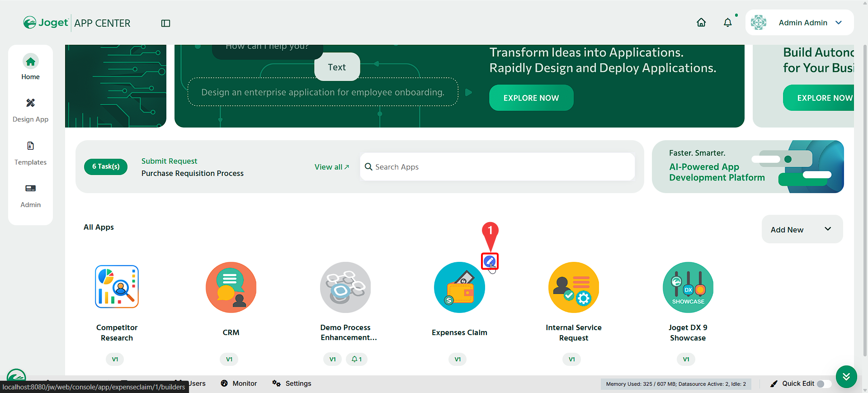The height and width of the screenshot is (393, 868).
Task: Click the Admin Admin user avatar
Action: (759, 23)
